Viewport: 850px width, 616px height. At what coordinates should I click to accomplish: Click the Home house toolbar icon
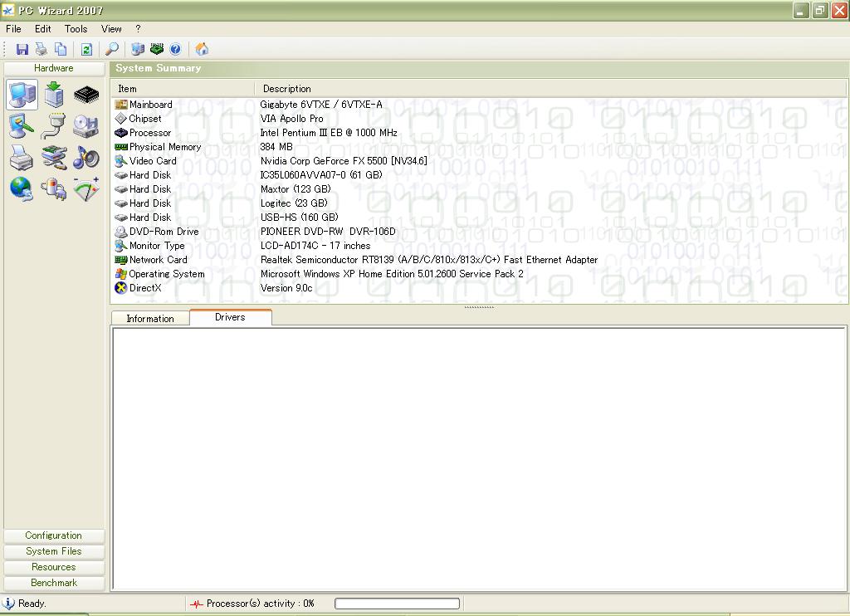point(202,50)
